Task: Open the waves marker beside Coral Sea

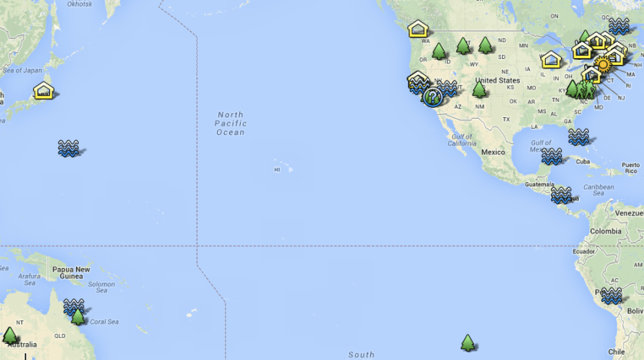Action: 74,306
